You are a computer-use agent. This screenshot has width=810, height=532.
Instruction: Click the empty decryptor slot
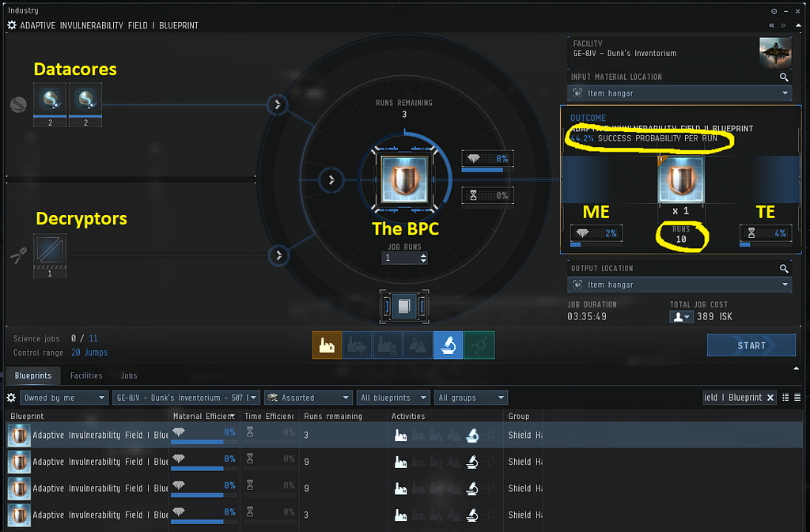(50, 255)
